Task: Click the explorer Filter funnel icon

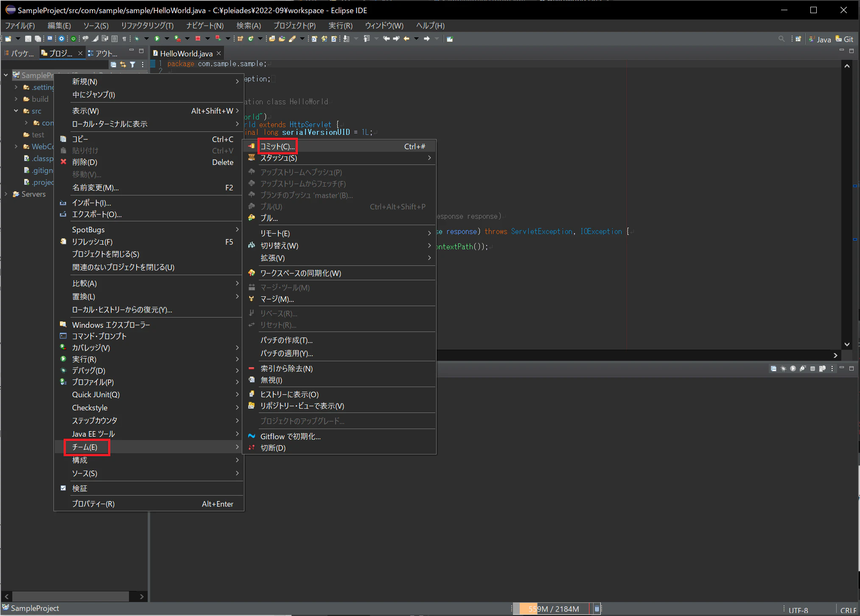Action: [132, 64]
